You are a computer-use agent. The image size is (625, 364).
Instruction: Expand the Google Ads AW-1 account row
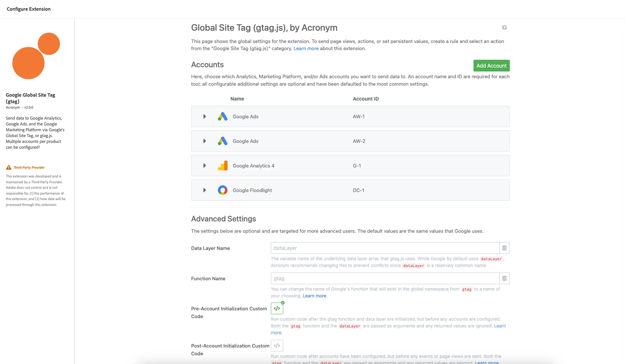tap(204, 117)
